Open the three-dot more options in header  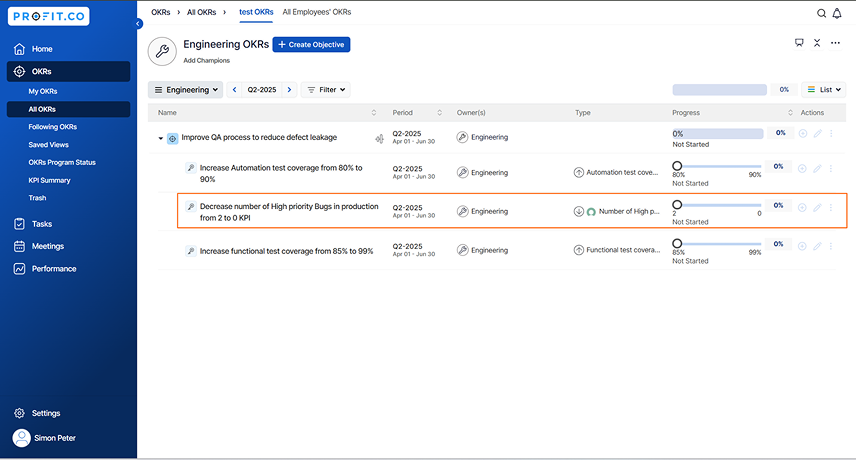(x=835, y=43)
